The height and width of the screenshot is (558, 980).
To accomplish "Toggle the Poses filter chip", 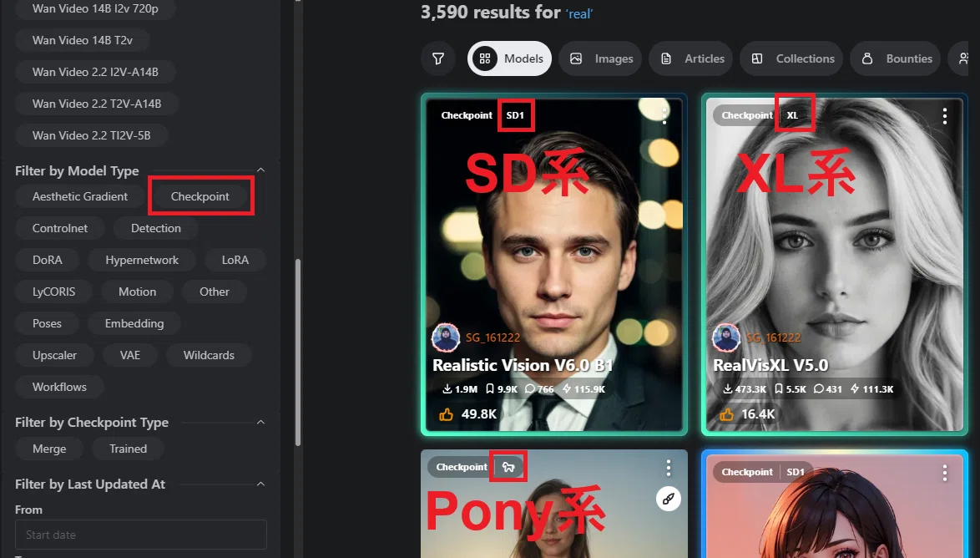I will click(47, 323).
